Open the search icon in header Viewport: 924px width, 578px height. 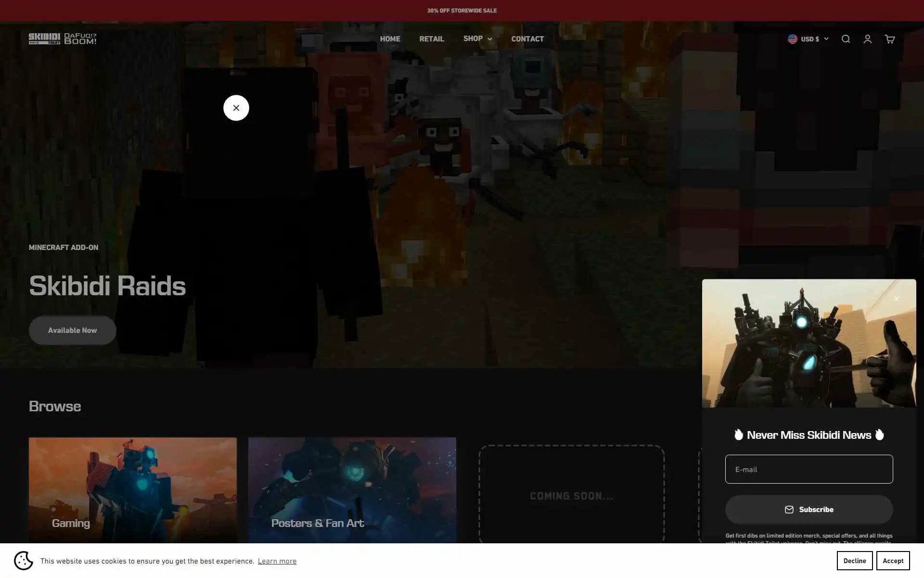(846, 39)
